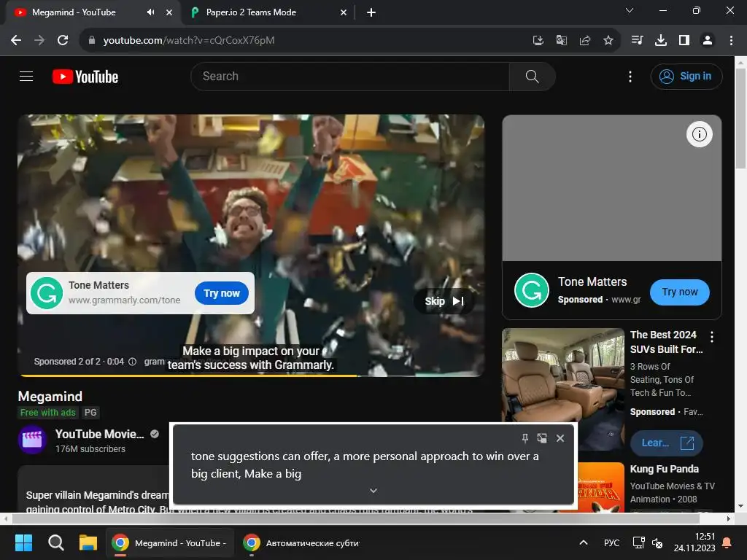This screenshot has height=560, width=747.
Task: Expand the live caption window chevron
Action: [x=373, y=491]
